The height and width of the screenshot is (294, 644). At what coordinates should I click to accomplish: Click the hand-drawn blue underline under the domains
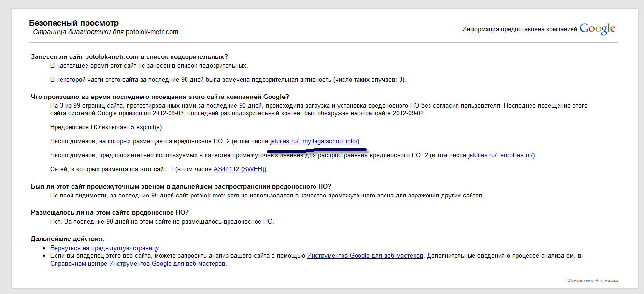pyautogui.click(x=316, y=150)
